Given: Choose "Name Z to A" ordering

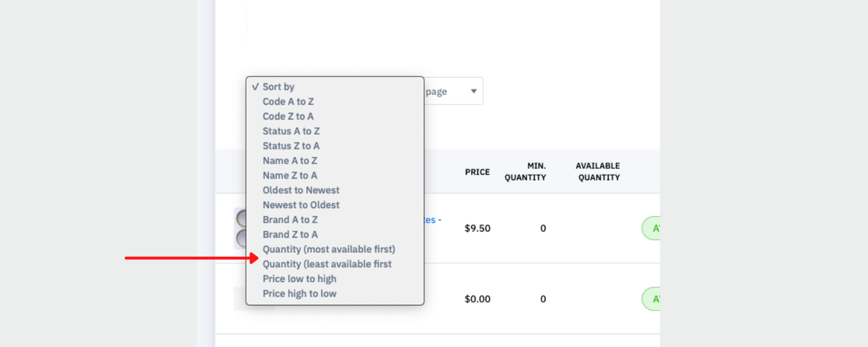Looking at the screenshot, I should (290, 175).
